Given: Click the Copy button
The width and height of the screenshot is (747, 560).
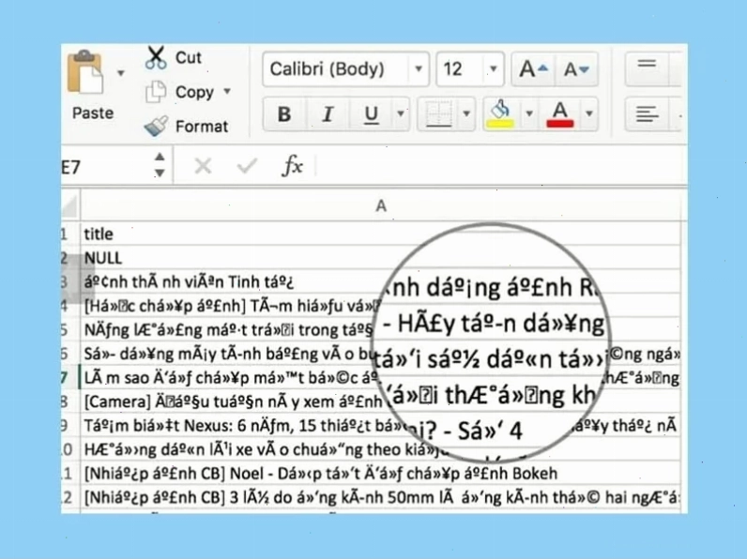Looking at the screenshot, I should click(188, 92).
